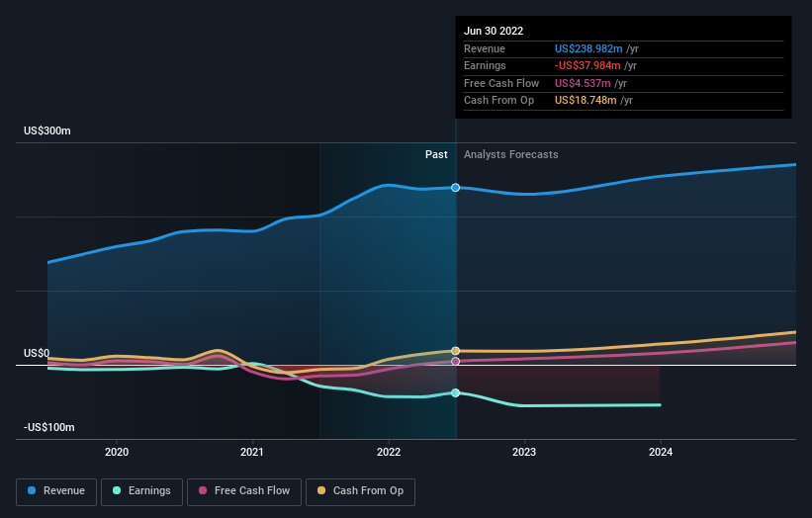The width and height of the screenshot is (812, 518).
Task: Click the 2022 x-axis label
Action: [389, 452]
